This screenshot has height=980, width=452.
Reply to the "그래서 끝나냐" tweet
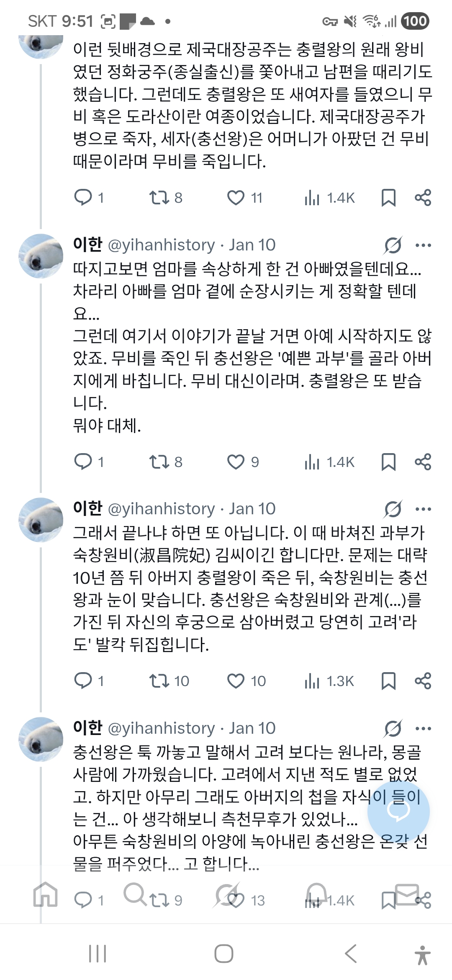83,681
